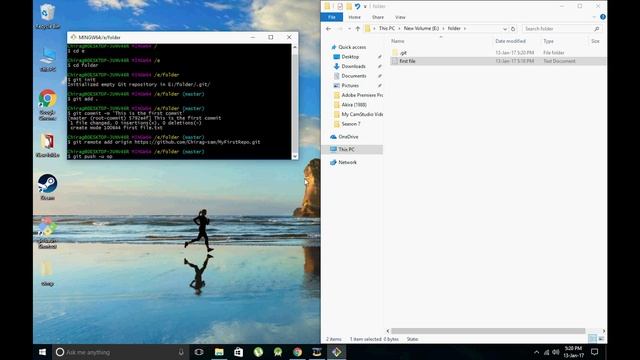Open the Explorer Help icon

[x=602, y=17]
